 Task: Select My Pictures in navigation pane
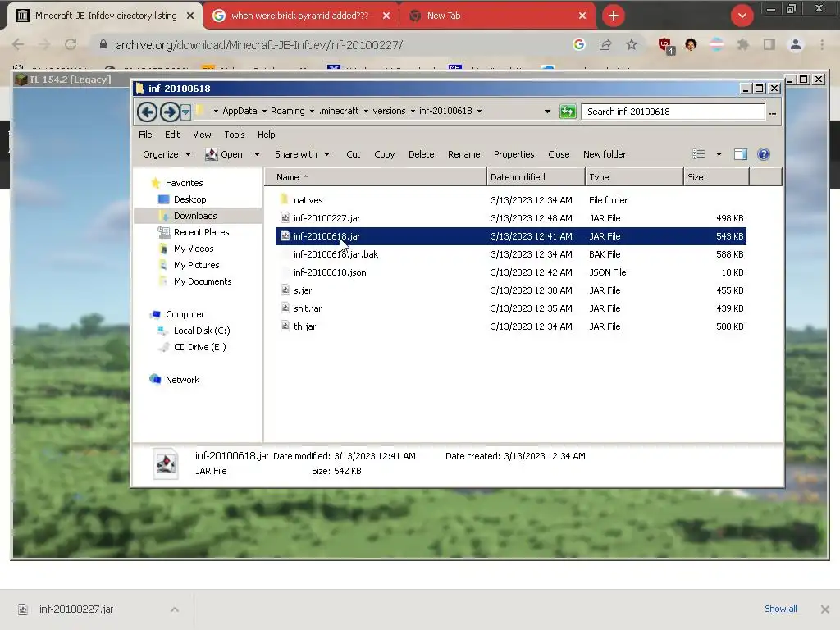tap(197, 265)
